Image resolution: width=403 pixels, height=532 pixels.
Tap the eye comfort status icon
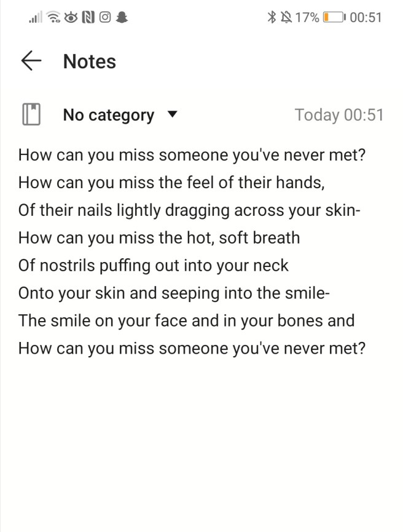pyautogui.click(x=71, y=18)
